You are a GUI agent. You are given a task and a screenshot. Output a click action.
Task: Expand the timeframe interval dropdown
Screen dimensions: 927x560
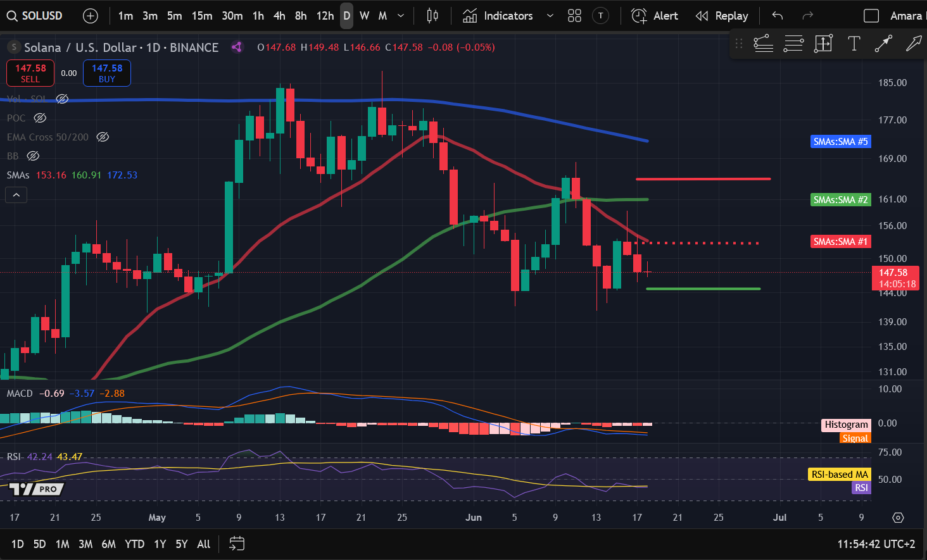(401, 16)
